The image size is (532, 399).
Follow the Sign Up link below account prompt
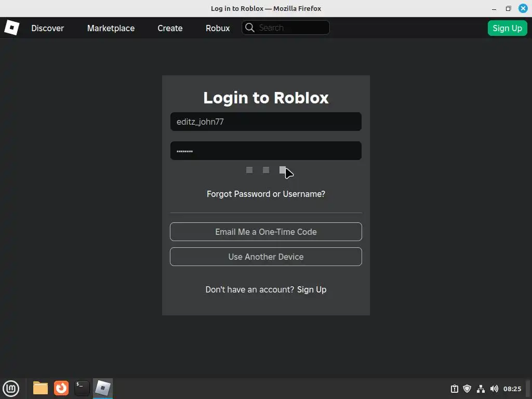click(x=312, y=289)
